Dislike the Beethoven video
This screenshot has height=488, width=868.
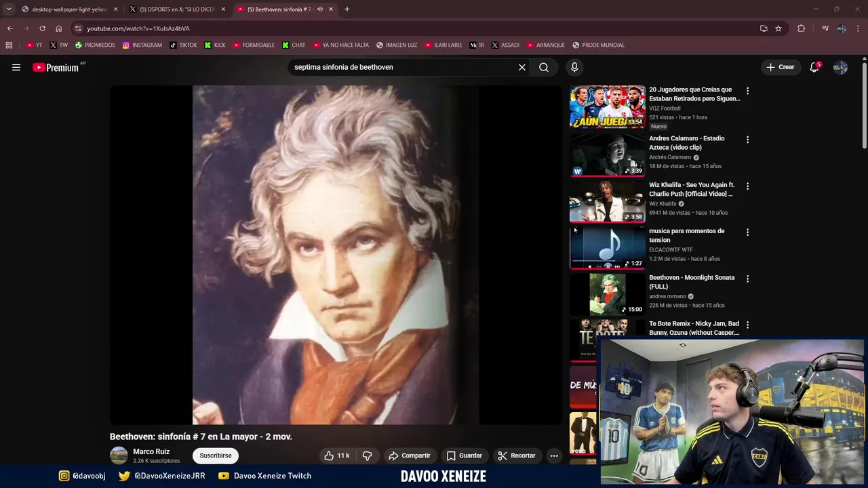pos(367,455)
